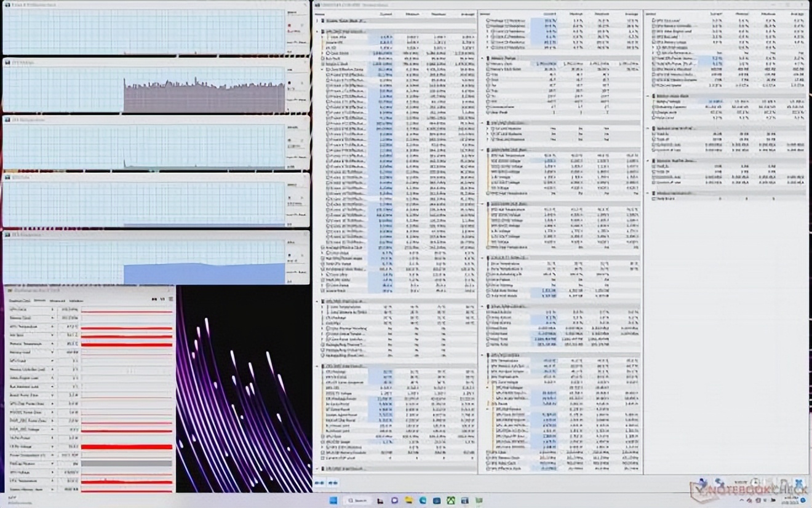The width and height of the screenshot is (812, 508).
Task: Click the red color dot in top graph window
Action: pyautogui.click(x=290, y=26)
